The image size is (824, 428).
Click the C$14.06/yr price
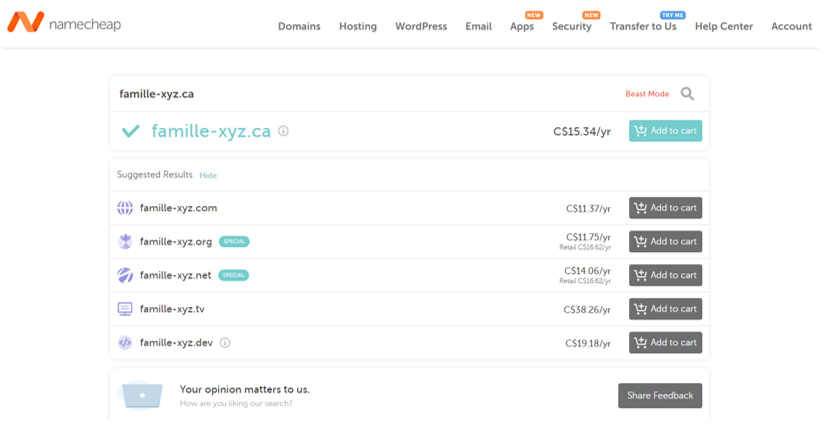[x=587, y=271]
